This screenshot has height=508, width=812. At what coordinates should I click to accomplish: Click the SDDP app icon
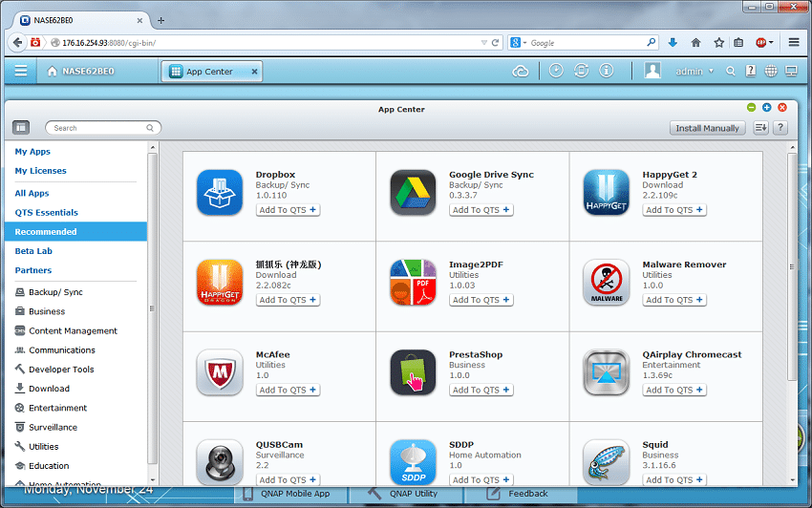pos(413,462)
